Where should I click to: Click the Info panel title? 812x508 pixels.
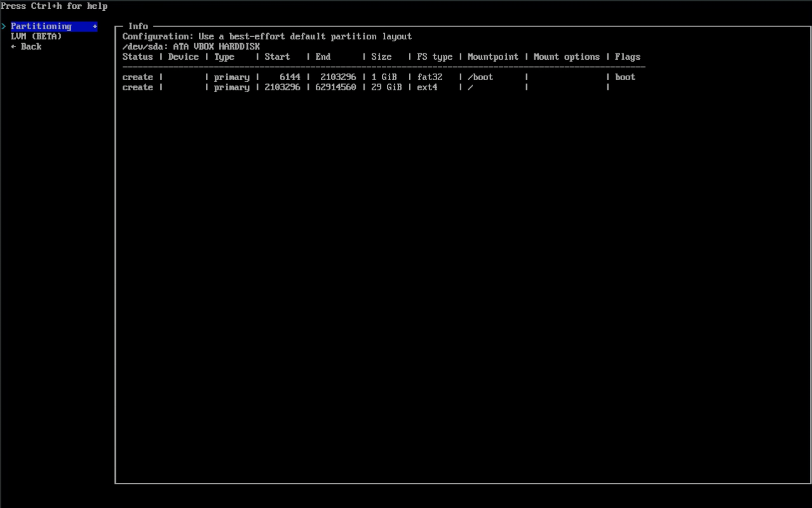138,26
